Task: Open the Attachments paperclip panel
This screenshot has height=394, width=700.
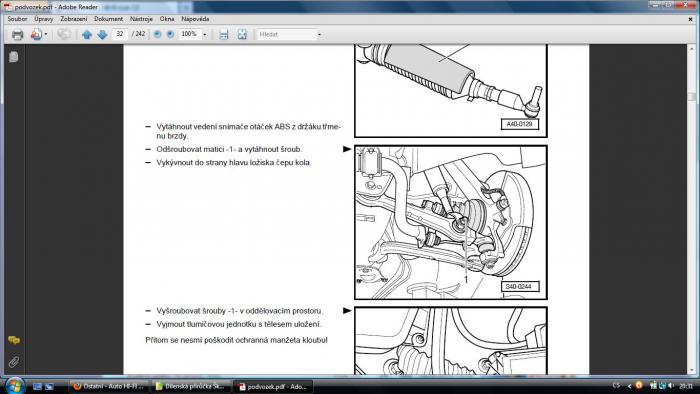Action: (14, 361)
